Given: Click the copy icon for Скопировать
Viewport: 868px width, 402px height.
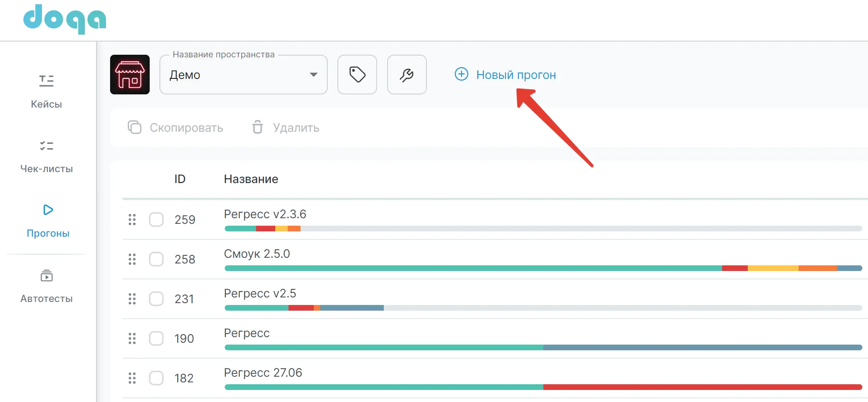Looking at the screenshot, I should tap(135, 128).
